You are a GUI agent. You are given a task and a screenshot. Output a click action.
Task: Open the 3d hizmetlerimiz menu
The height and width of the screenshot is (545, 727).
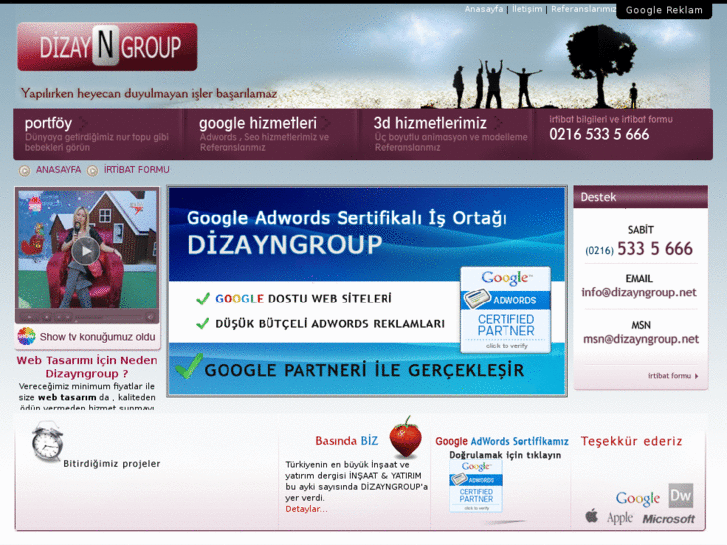430,123
